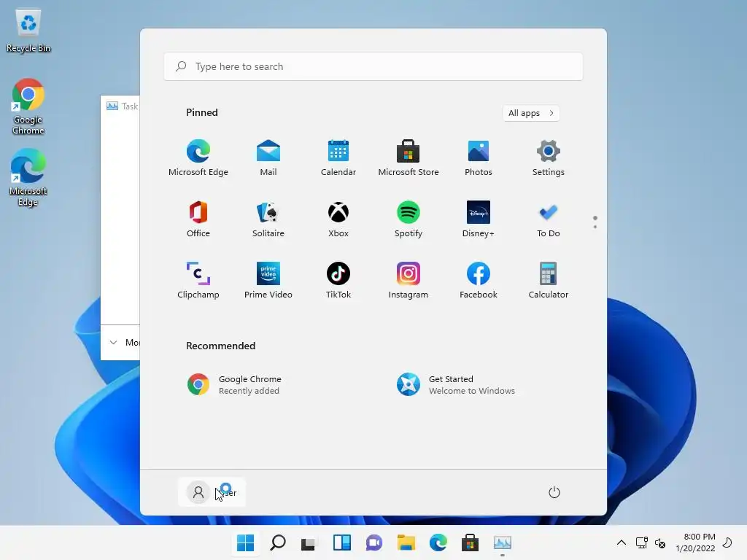Image resolution: width=747 pixels, height=560 pixels.
Task: Launch Clipchamp video editor
Action: pos(198,281)
